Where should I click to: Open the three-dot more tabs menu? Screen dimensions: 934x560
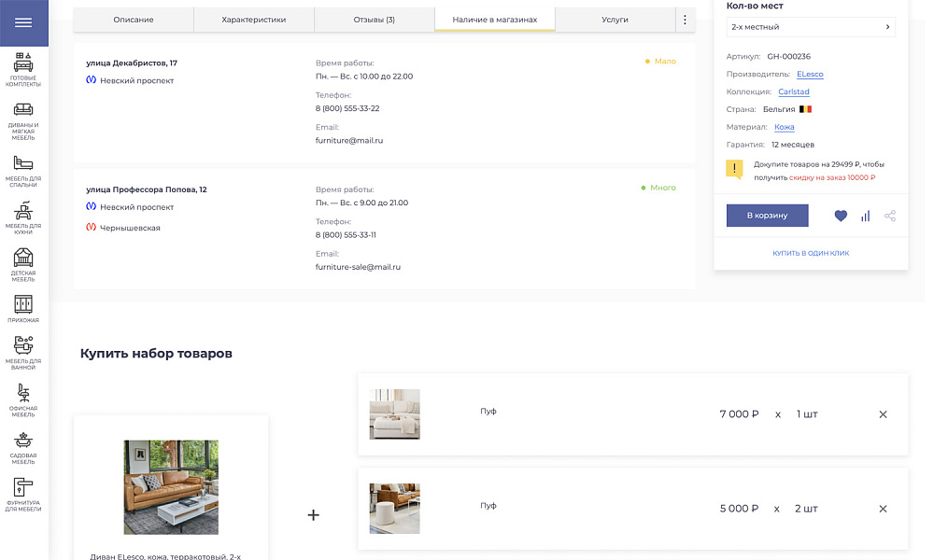point(685,20)
